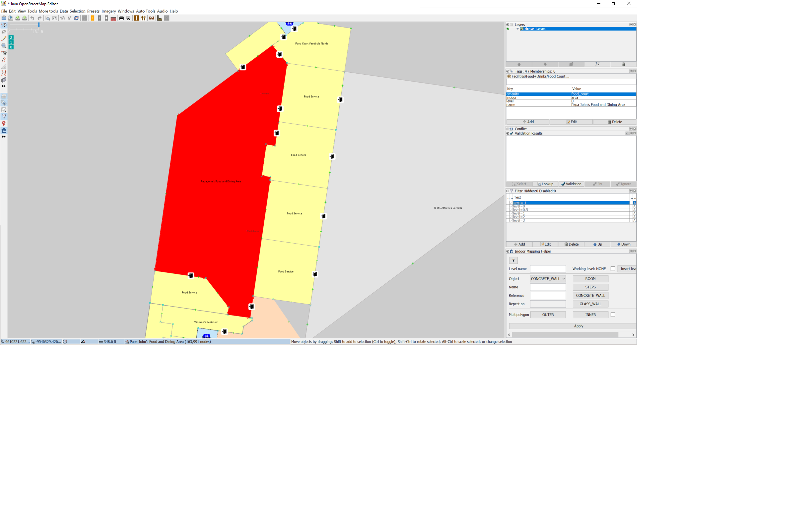The width and height of the screenshot is (812, 525).
Task: Open the Object type dropdown
Action: pyautogui.click(x=548, y=279)
